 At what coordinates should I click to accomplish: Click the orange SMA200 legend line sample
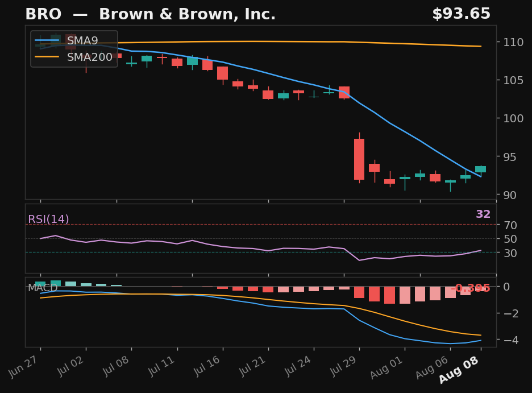coord(47,57)
